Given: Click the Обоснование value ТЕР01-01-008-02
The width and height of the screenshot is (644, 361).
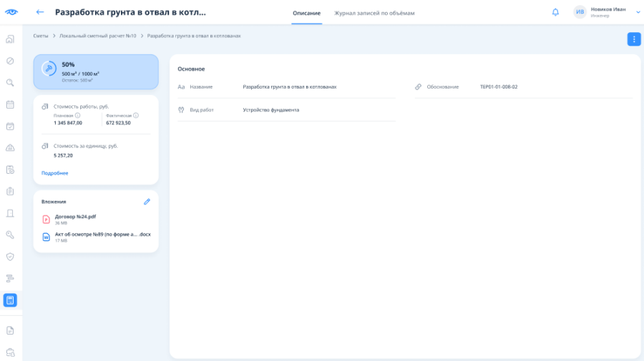Looking at the screenshot, I should point(499,87).
